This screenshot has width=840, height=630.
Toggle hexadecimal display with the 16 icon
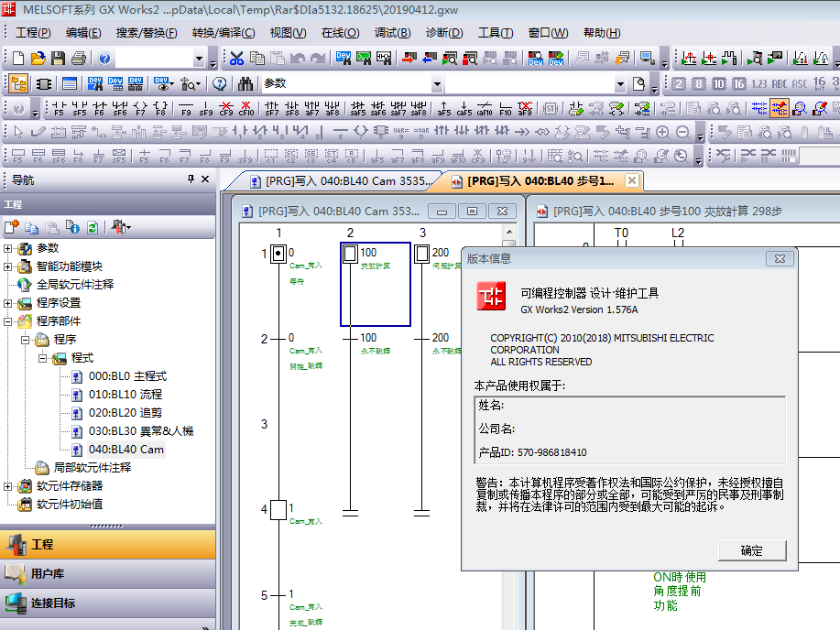(x=738, y=83)
